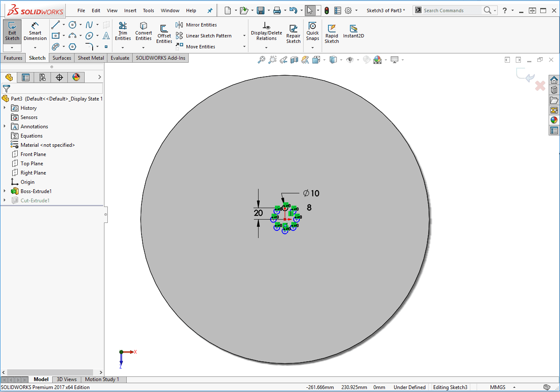
Task: Open the Appearances color wheel in task pane
Action: click(x=554, y=120)
